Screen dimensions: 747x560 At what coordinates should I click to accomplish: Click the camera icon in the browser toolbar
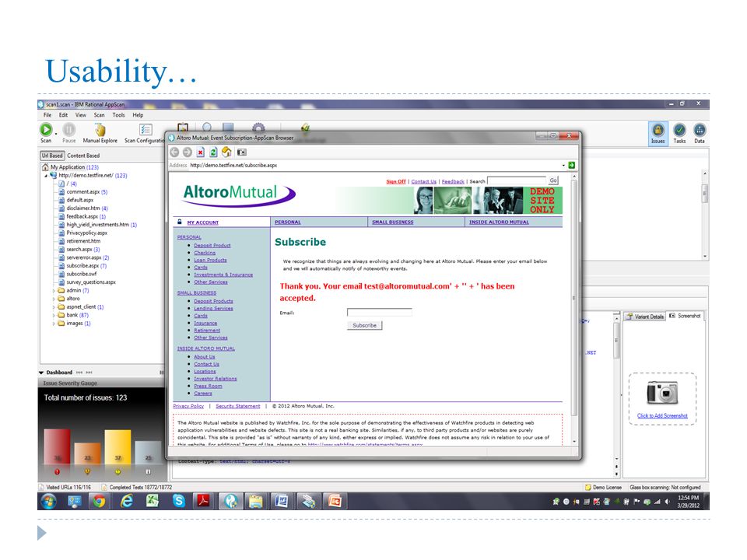click(x=242, y=152)
